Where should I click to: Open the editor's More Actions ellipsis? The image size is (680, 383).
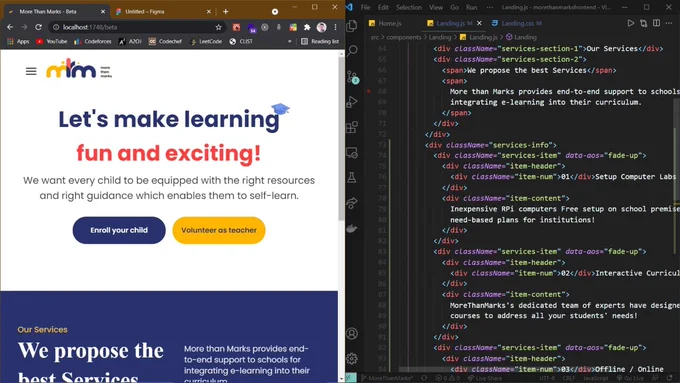pos(670,23)
